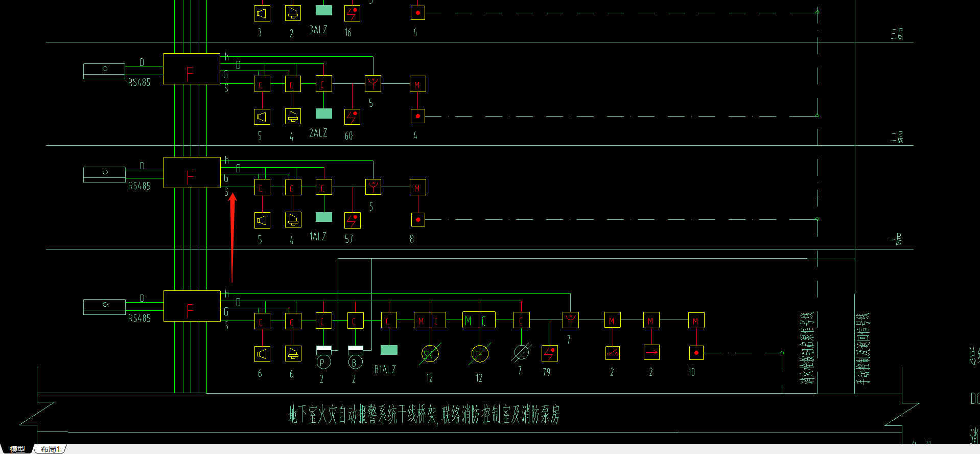Select the lightning symbol labeled 79
The height and width of the screenshot is (454, 980).
550,353
